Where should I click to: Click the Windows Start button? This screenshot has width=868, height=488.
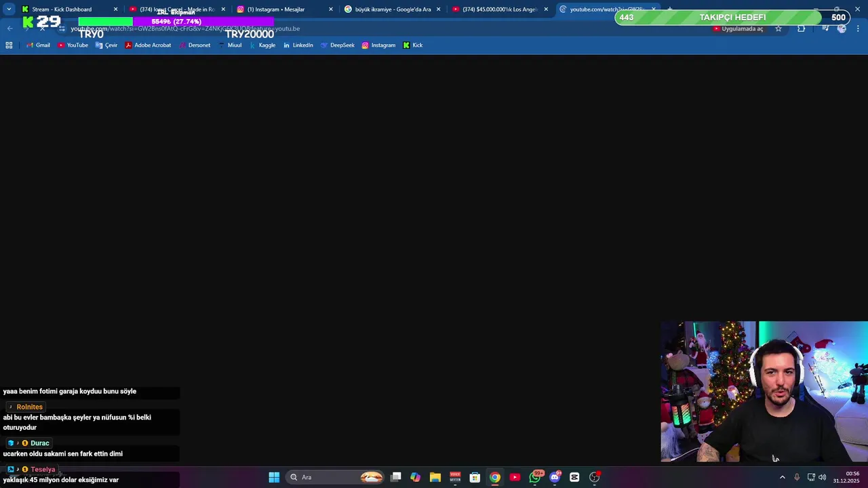pyautogui.click(x=274, y=477)
